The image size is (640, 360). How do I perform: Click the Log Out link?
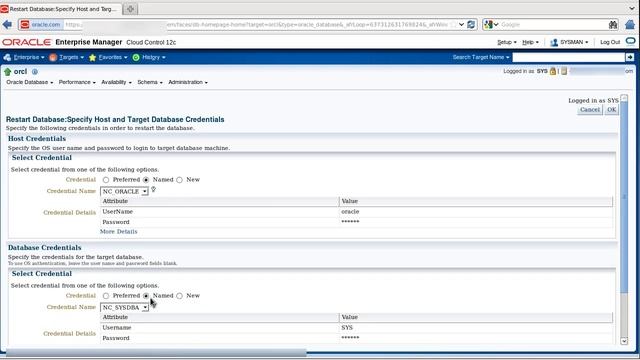[x=610, y=42]
